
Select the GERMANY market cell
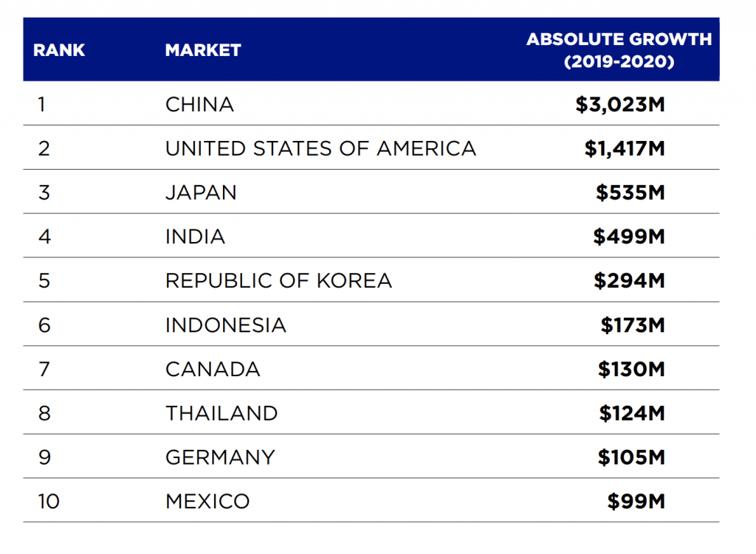point(220,457)
